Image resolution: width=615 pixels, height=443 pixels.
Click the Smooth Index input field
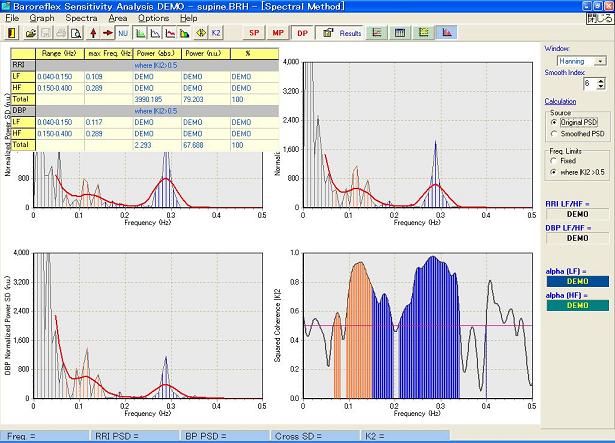(590, 84)
